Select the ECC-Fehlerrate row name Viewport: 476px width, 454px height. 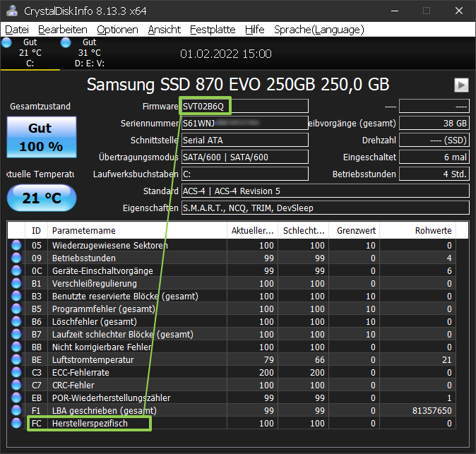[x=81, y=373]
